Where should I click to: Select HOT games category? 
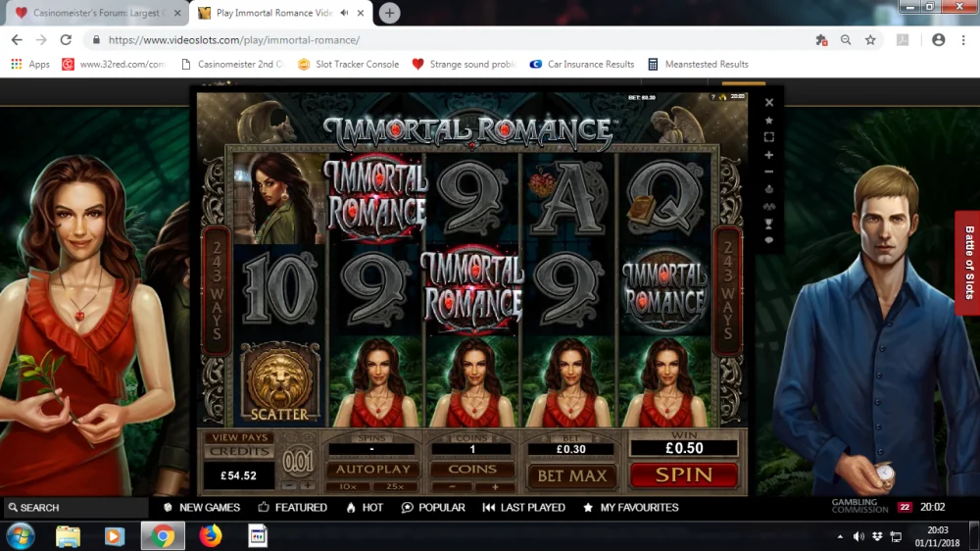click(x=365, y=508)
